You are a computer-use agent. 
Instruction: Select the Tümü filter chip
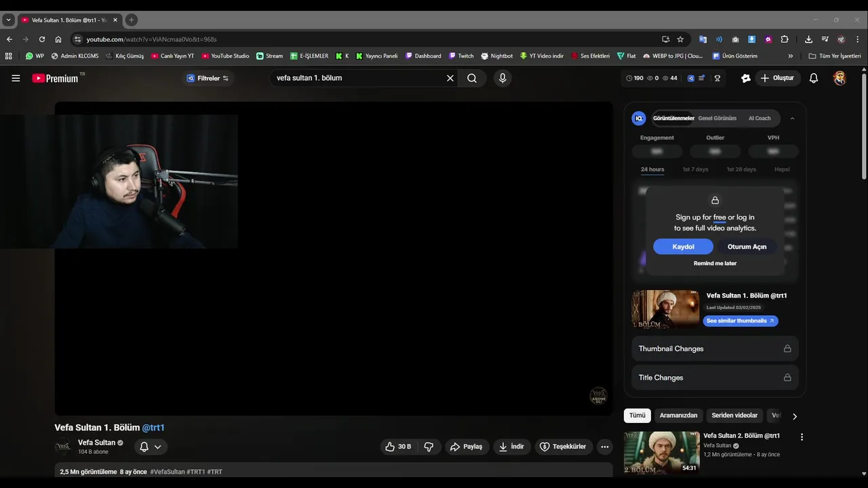(637, 415)
